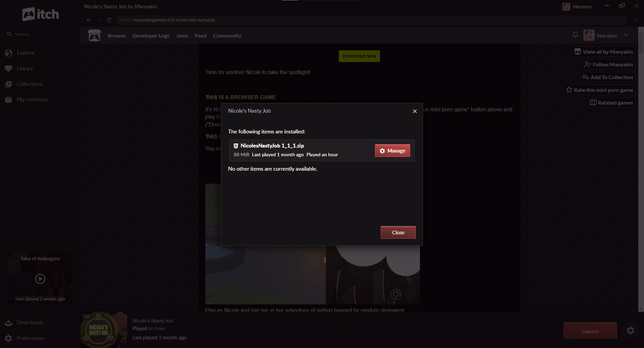This screenshot has height=348, width=644.
Task: Open the Browse page
Action: coord(117,36)
